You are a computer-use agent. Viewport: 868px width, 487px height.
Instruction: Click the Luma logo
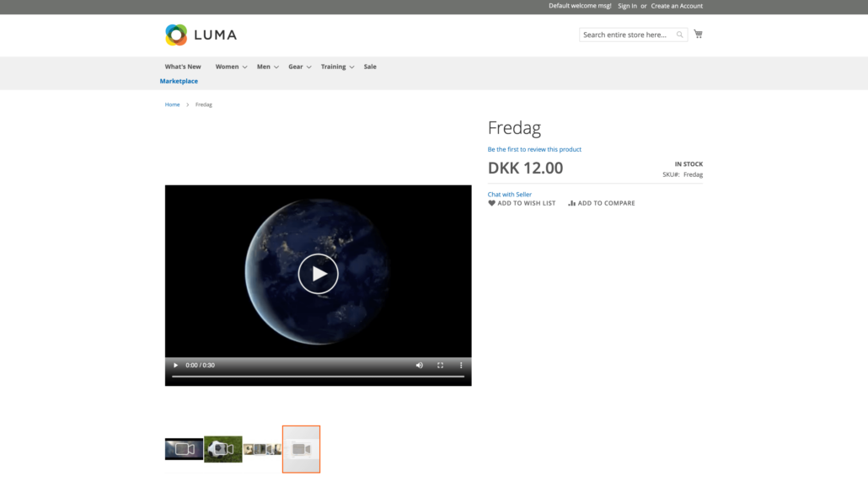pyautogui.click(x=201, y=35)
